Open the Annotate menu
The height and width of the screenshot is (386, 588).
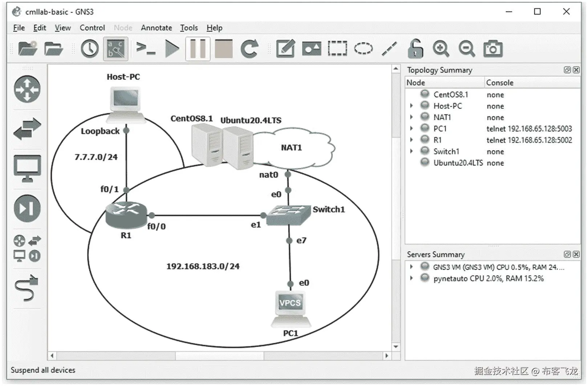156,28
